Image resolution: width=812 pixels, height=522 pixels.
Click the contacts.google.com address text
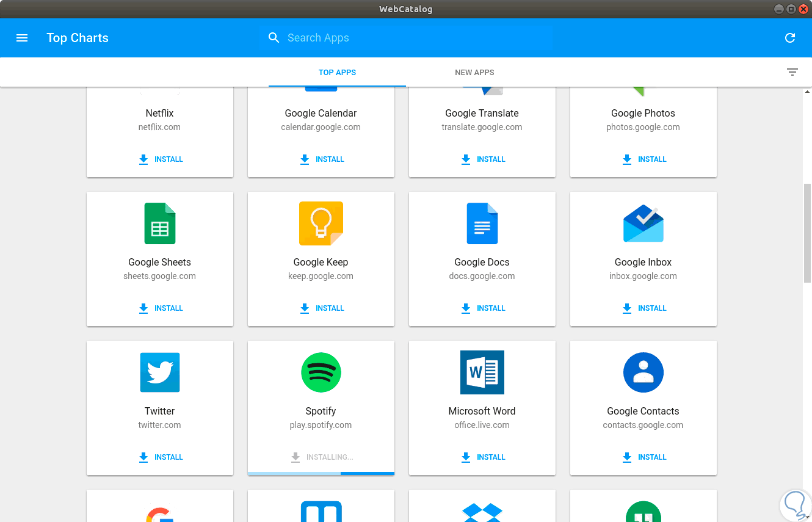click(643, 425)
